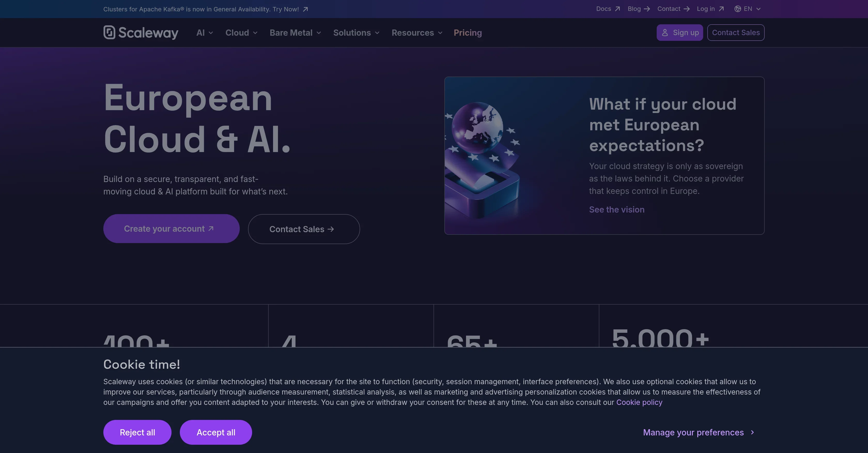Image resolution: width=868 pixels, height=453 pixels.
Task: Open the Pricing page
Action: 467,33
